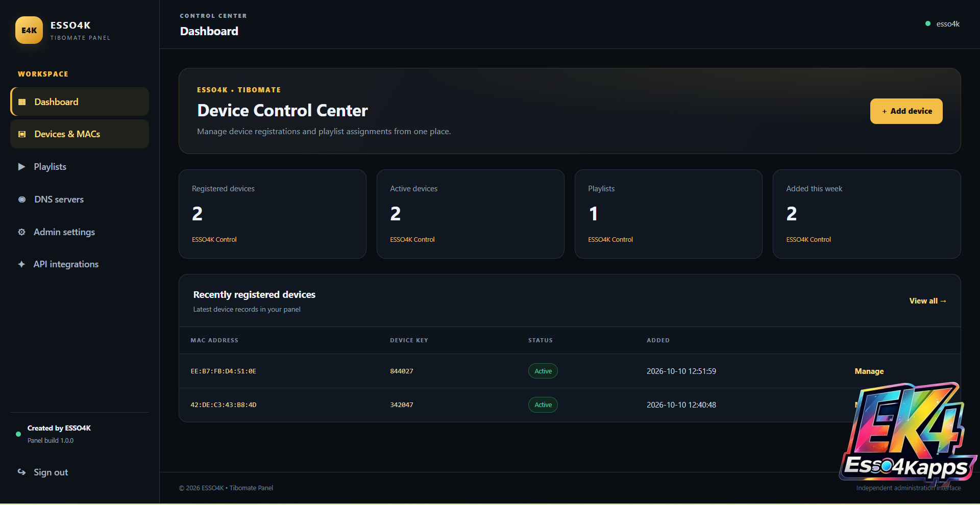Click date 2026-10-10 12:51:59
This screenshot has height=505, width=980.
[681, 371]
